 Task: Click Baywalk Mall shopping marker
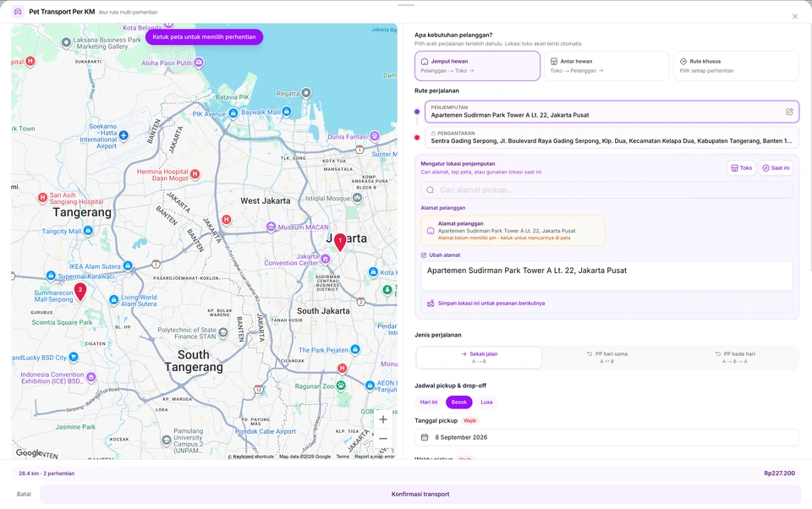pos(287,112)
